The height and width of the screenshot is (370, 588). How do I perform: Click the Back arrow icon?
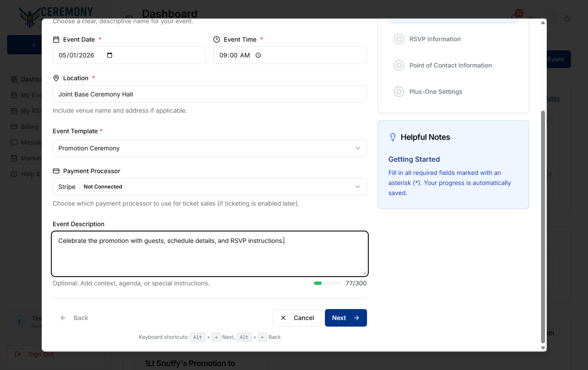63,318
